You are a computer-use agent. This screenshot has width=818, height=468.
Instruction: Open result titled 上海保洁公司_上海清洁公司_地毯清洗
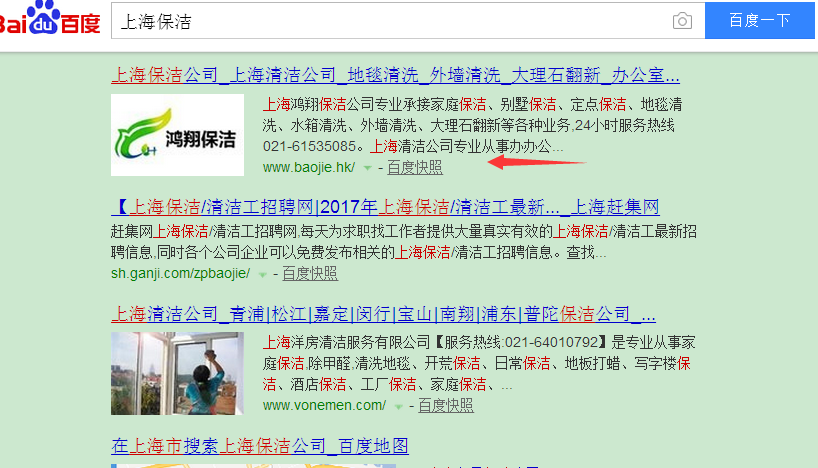click(395, 76)
